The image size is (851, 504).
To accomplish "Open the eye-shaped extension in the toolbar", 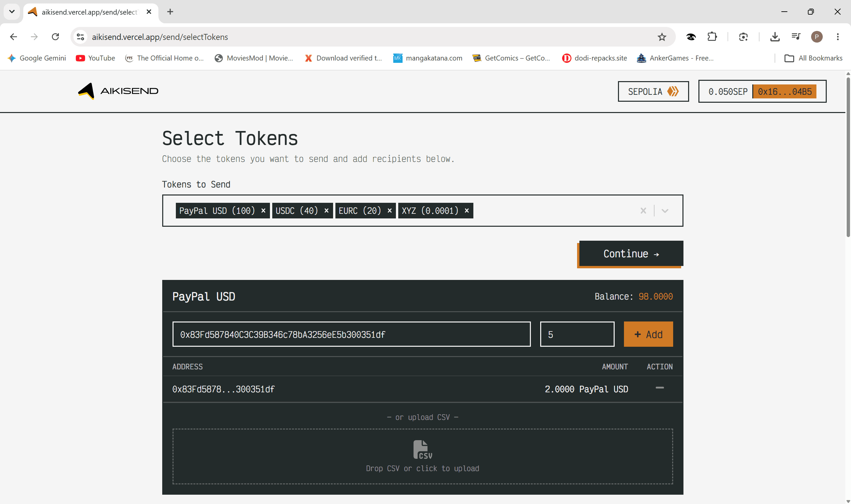I will coord(691,37).
